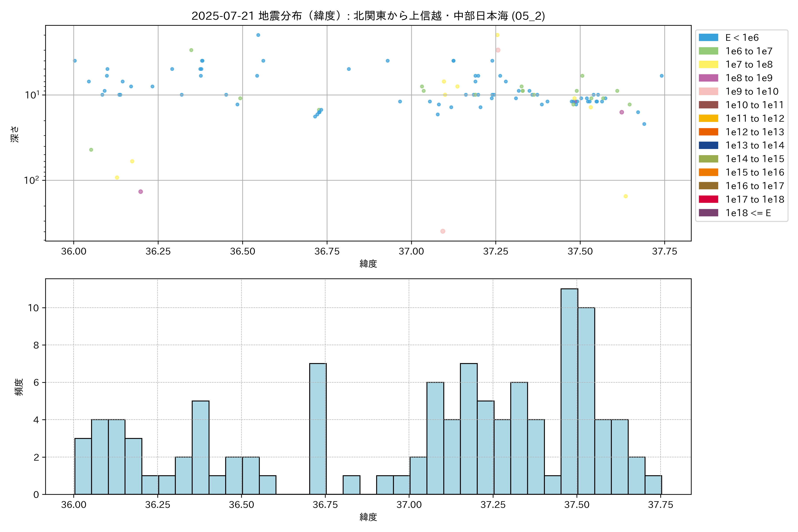Screen dimensions: 798x532
Task: Click the chart title text at the top
Action: (368, 16)
